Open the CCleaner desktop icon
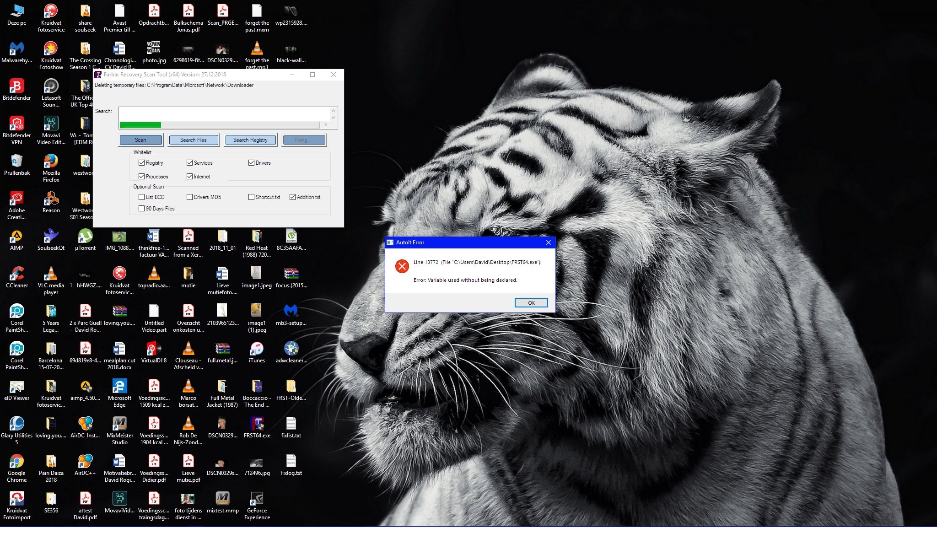 coord(16,277)
